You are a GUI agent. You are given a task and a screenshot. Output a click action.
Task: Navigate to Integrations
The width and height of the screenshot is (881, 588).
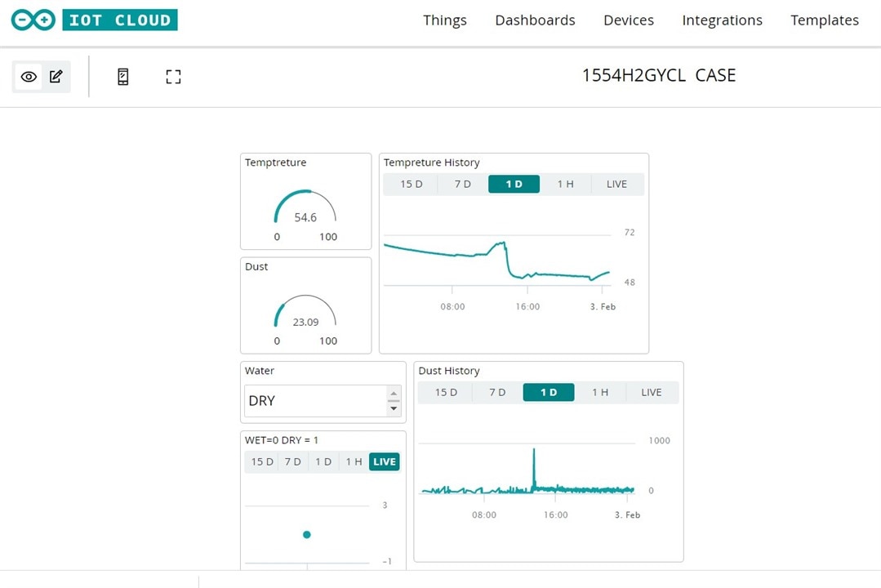(x=722, y=20)
